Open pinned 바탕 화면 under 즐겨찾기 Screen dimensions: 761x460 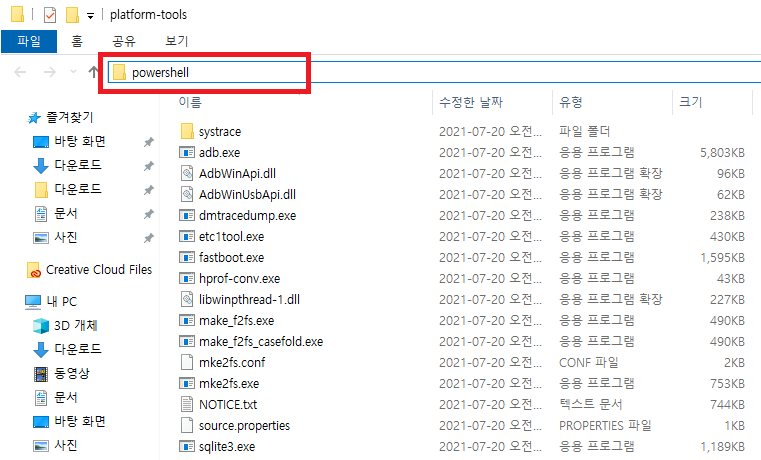click(x=80, y=142)
